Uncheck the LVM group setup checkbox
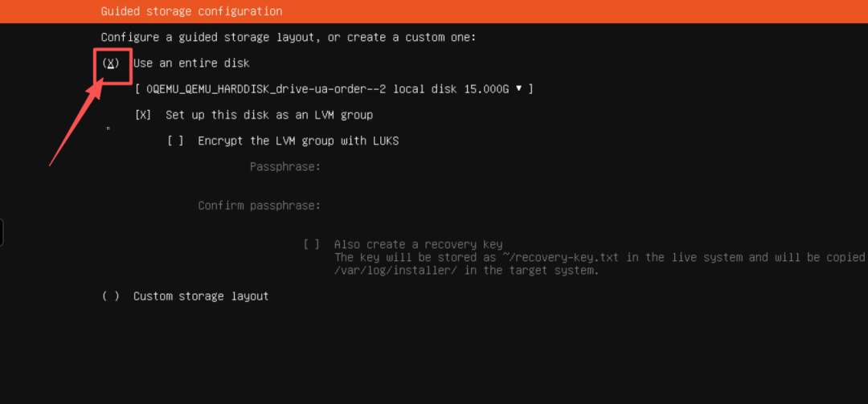 [143, 115]
